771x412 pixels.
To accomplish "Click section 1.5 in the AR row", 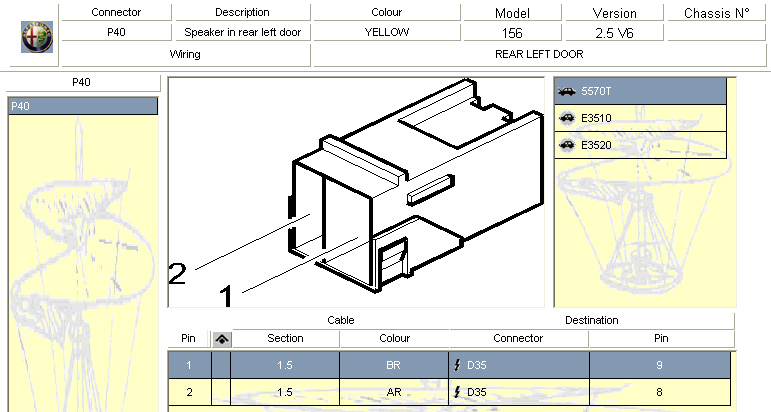I will (285, 392).
